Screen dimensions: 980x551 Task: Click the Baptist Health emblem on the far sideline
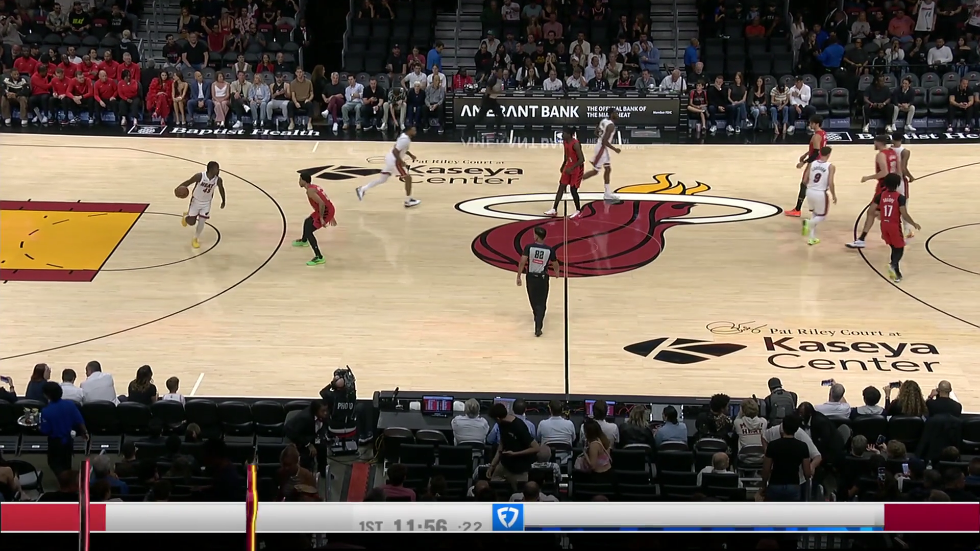tap(147, 130)
